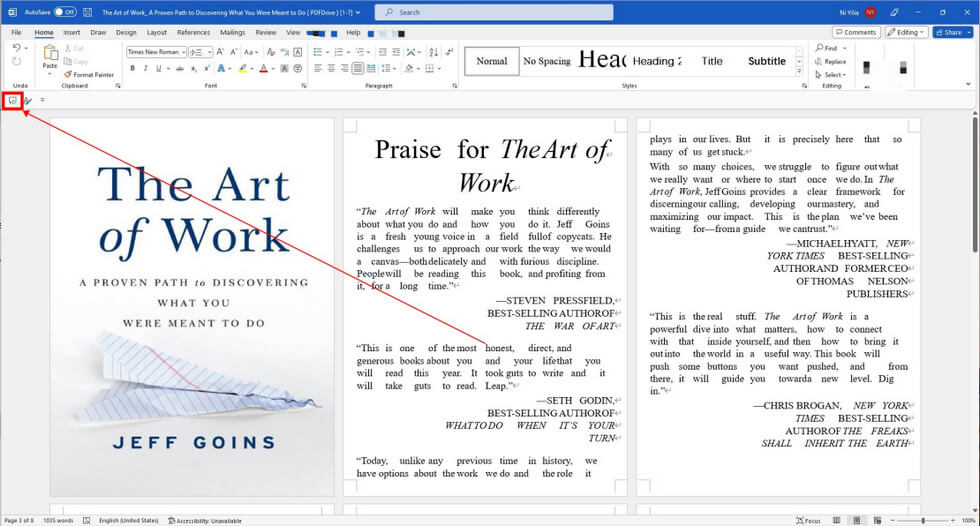Click the Clear All Formatting icon
This screenshot has height=526, width=980.
click(x=271, y=52)
